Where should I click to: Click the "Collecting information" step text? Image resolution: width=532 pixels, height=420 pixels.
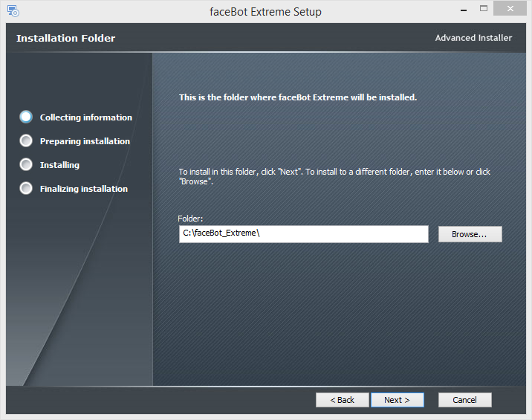[86, 117]
